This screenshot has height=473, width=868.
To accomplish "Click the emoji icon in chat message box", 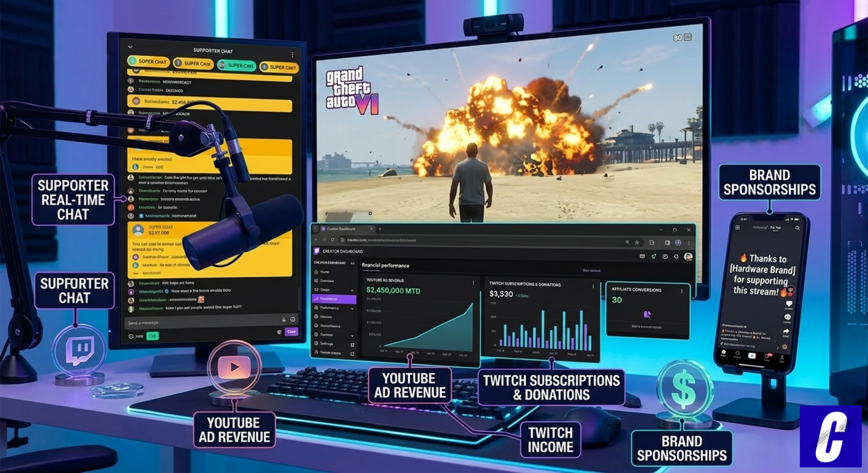I will click(x=293, y=319).
